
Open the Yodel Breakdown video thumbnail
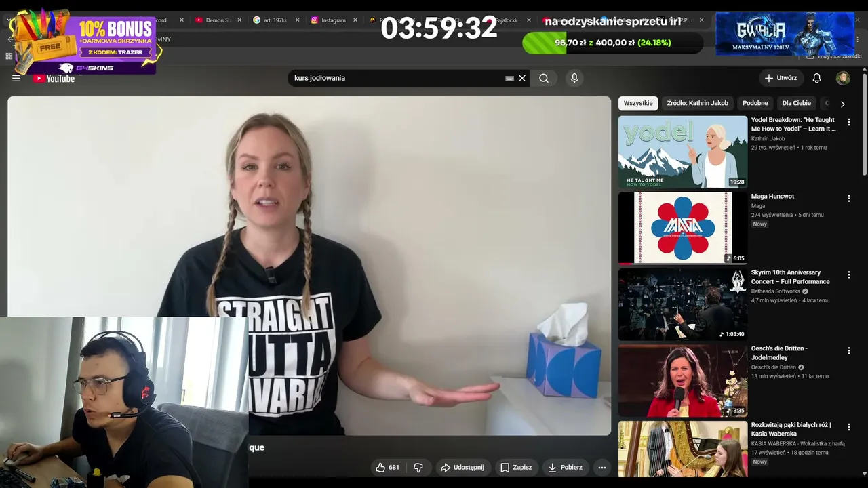[683, 152]
